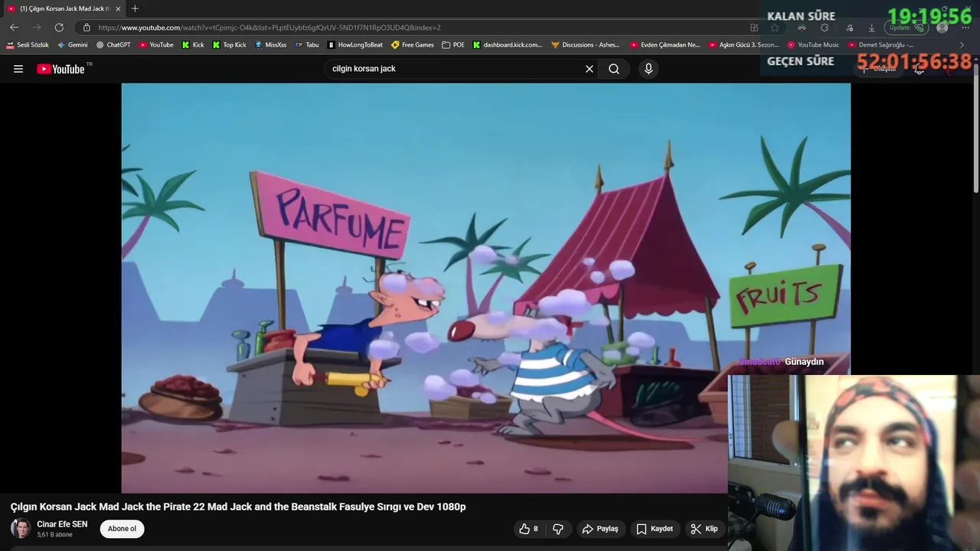Open the Discussions - Ashes bookmark
Image resolution: width=980 pixels, height=551 pixels.
click(x=586, y=45)
